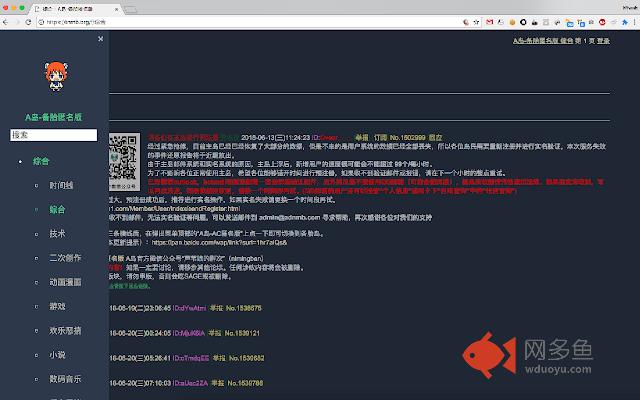Click the gray square extension icon
Screen dimensions: 640x400
pos(546,22)
